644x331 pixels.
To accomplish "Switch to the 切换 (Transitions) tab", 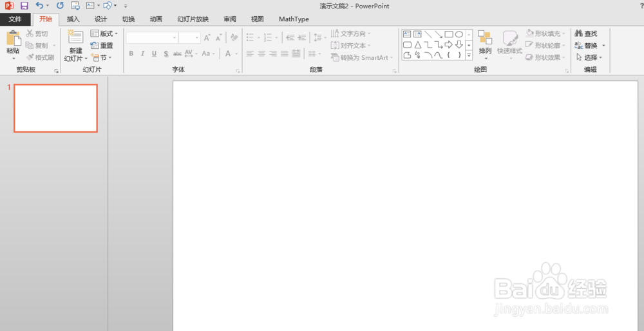I will [129, 19].
